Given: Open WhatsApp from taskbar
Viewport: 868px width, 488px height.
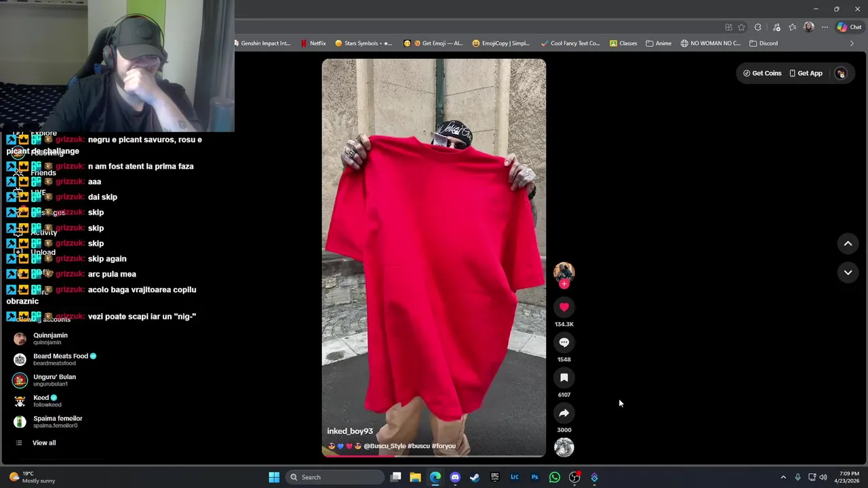Looking at the screenshot, I should [x=555, y=477].
